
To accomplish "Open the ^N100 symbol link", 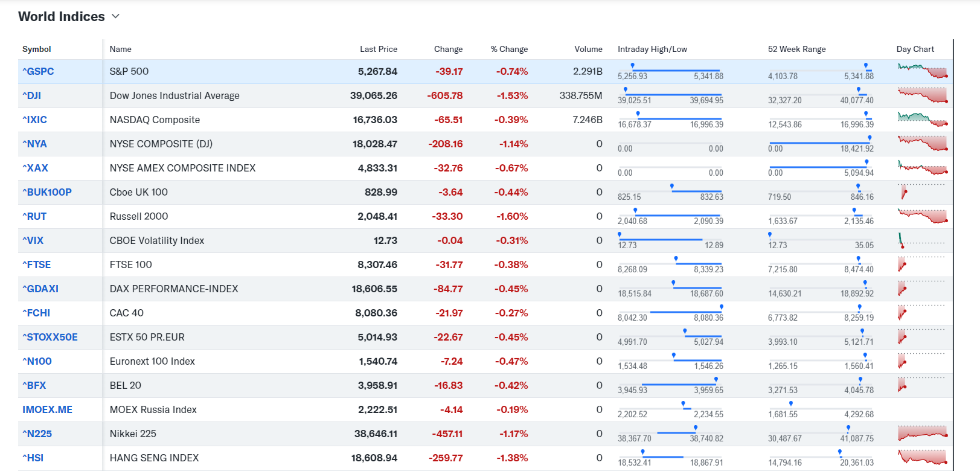I will (37, 361).
